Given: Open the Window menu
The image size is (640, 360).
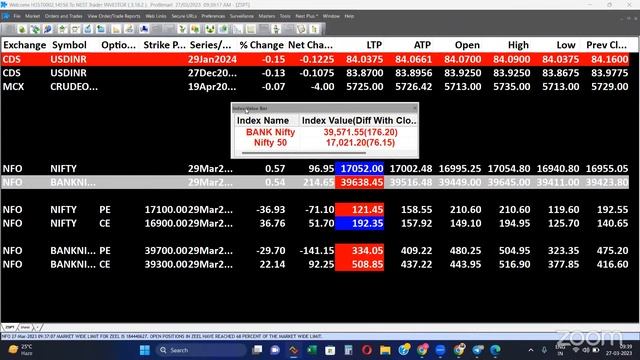Looking at the screenshot, I should [x=331, y=16].
